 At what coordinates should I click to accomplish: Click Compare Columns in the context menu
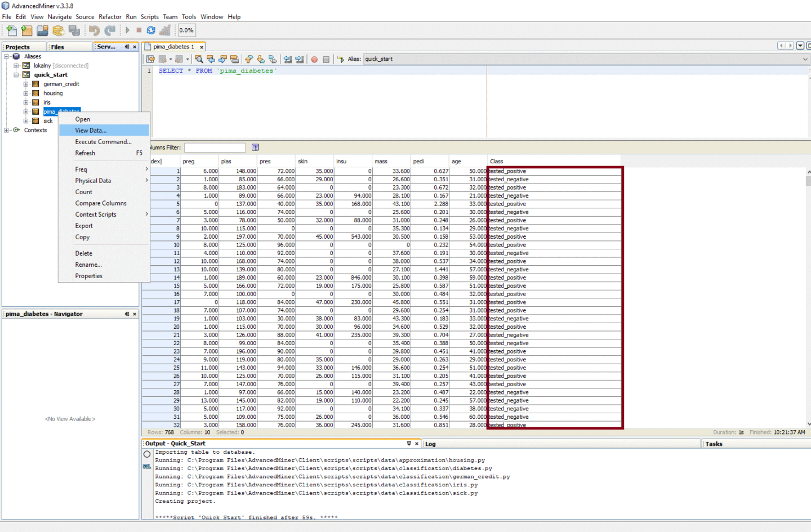click(104, 203)
